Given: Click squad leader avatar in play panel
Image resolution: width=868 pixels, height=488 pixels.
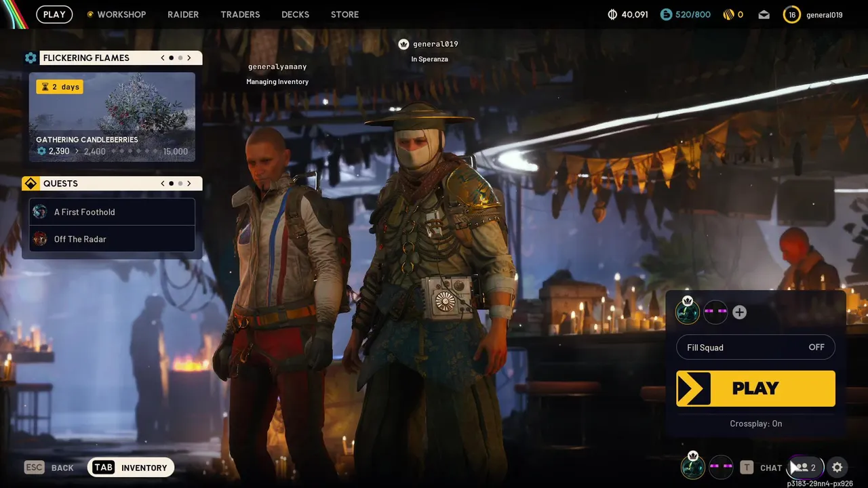Looking at the screenshot, I should tap(688, 312).
